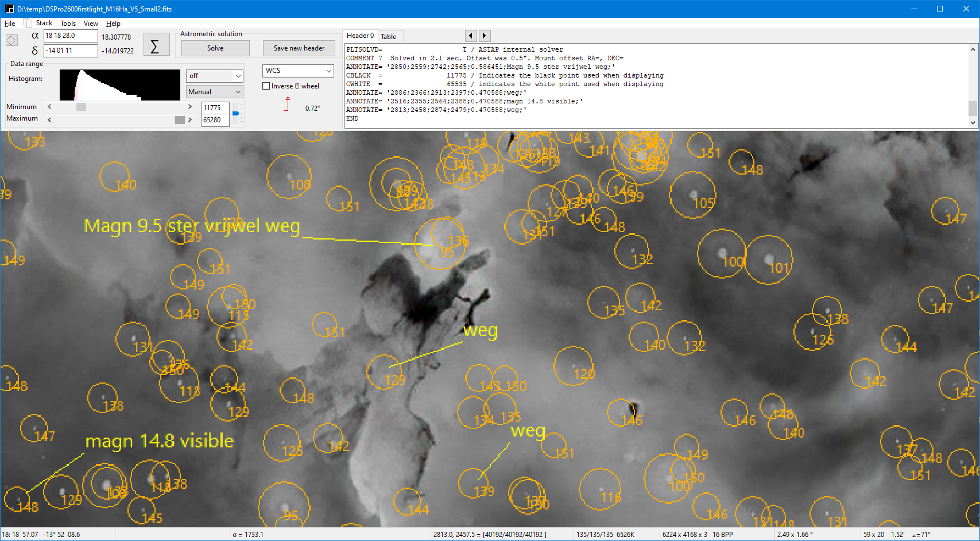Click the sigma 1733.1 status value
The height and width of the screenshot is (541, 980).
[x=248, y=535]
